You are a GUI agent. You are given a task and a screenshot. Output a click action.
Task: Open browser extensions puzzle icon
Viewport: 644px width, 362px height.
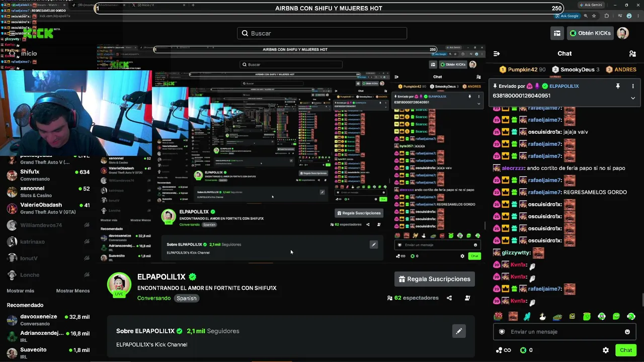coord(606,16)
